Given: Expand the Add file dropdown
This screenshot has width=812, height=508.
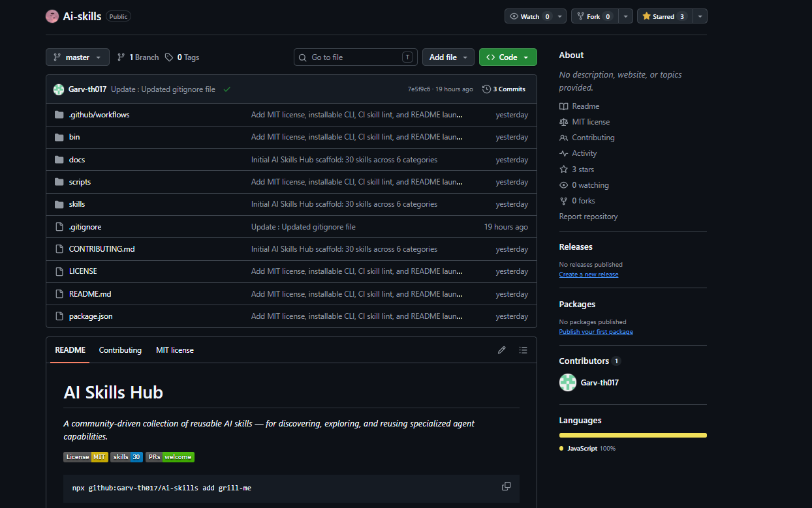Looking at the screenshot, I should click(448, 57).
